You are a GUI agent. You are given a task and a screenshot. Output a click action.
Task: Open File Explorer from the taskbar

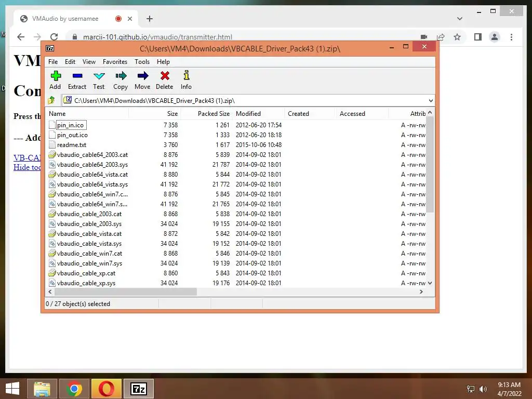coord(42,389)
